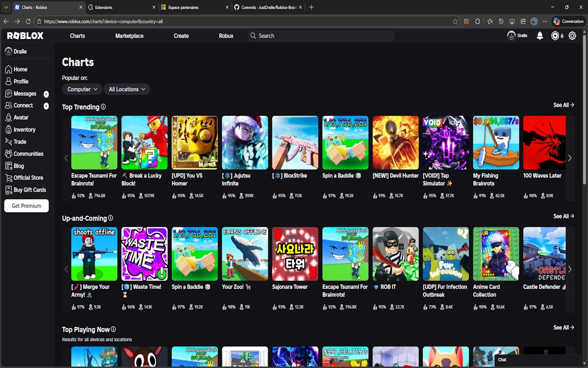Viewport: 588px width, 368px height.
Task: Show next games in the Up-and-Coming carousel
Action: [x=570, y=269]
